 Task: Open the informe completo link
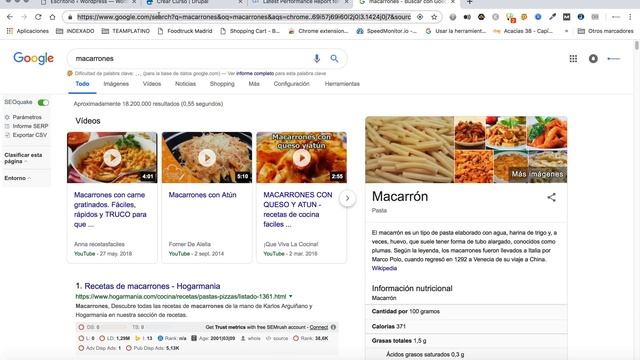[255, 73]
